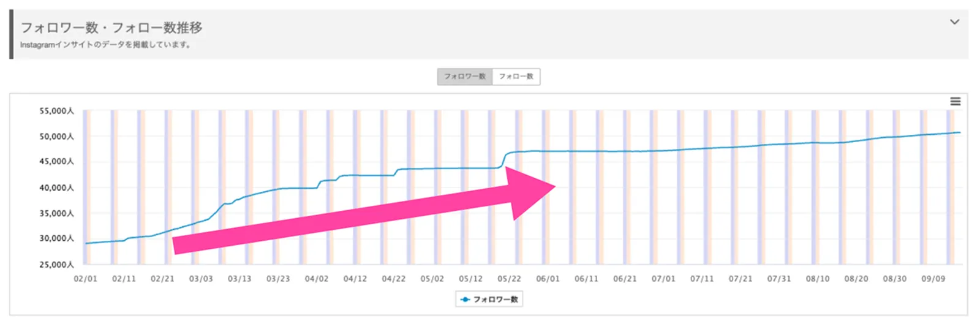Click the 09/09 date on axis
The image size is (980, 326).
[933, 279]
